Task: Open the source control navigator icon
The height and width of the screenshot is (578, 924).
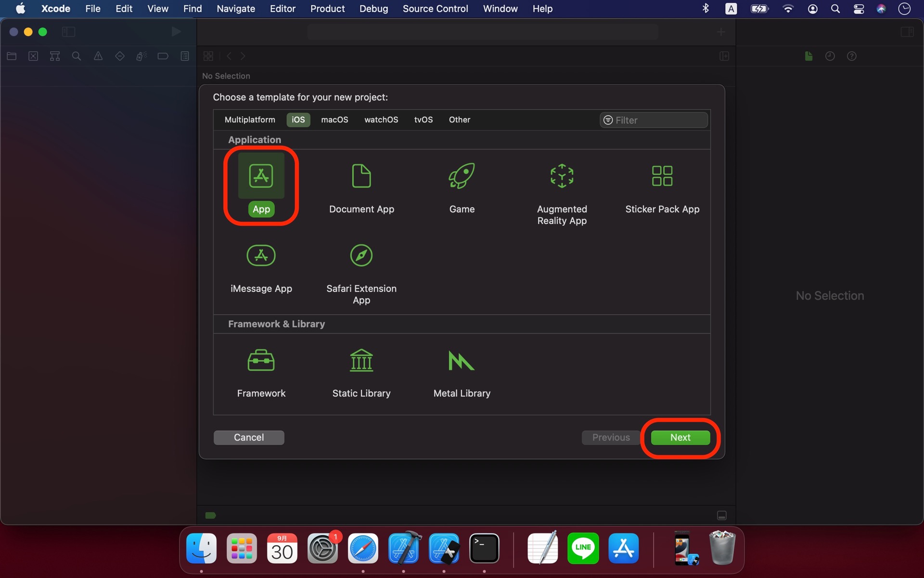Action: click(33, 56)
